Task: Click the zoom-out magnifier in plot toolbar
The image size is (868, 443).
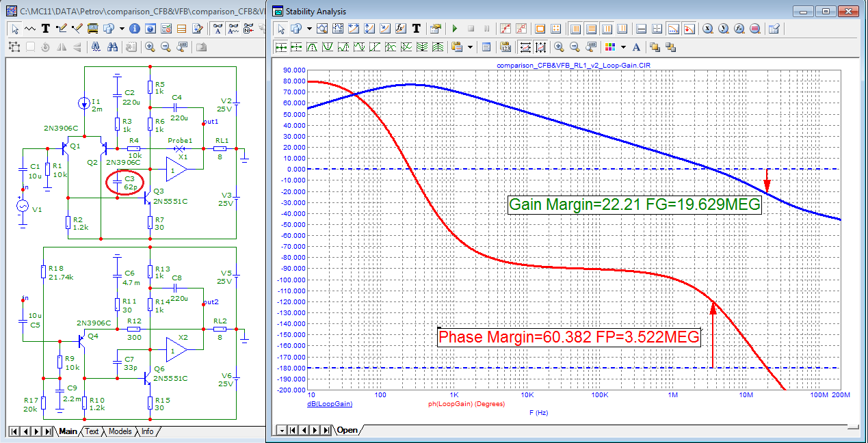Action: click(575, 47)
